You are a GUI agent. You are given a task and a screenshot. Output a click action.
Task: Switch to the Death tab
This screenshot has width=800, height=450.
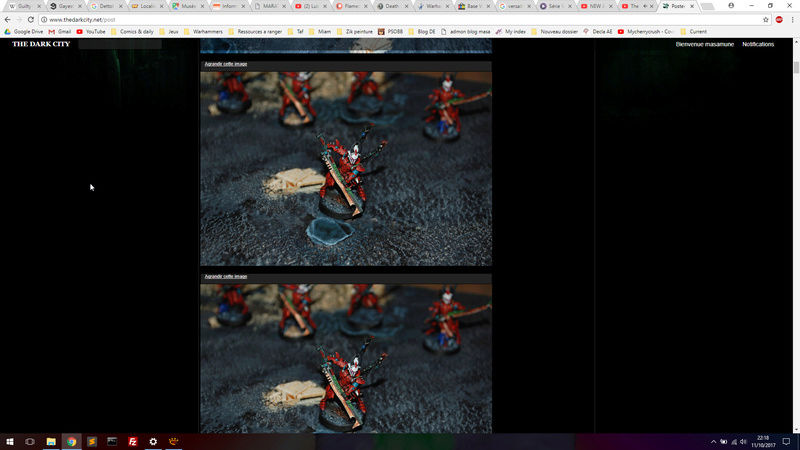pyautogui.click(x=392, y=6)
